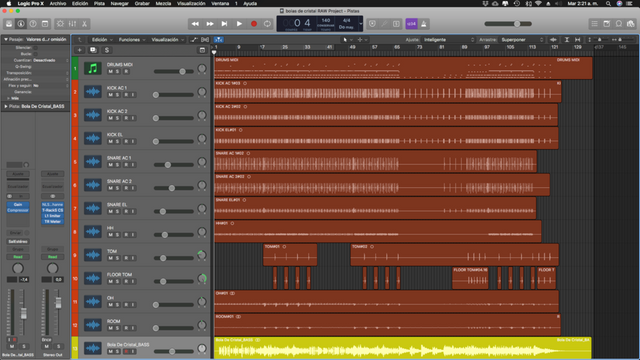This screenshot has height=360, width=640.
Task: Open the Mixer icon
Action: tap(72, 24)
